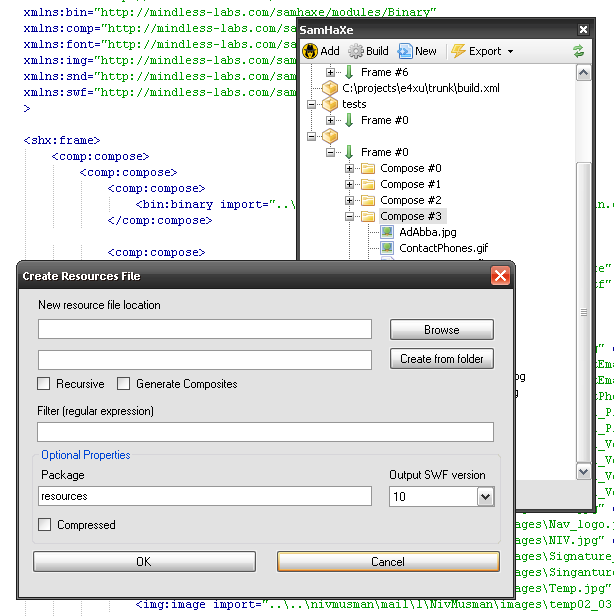Click the <shx:frame> tag in code editor
The image size is (614, 616).
(62, 141)
